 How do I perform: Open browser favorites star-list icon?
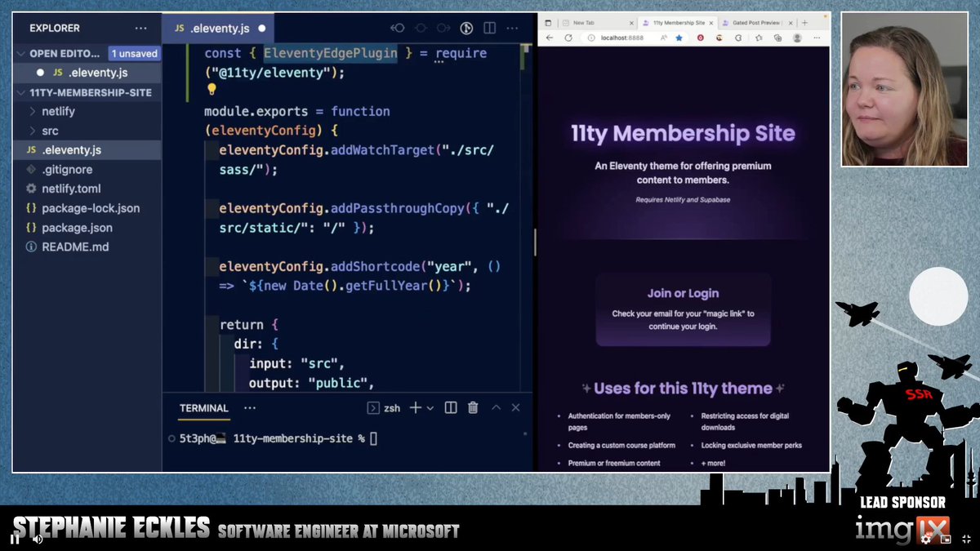click(759, 38)
